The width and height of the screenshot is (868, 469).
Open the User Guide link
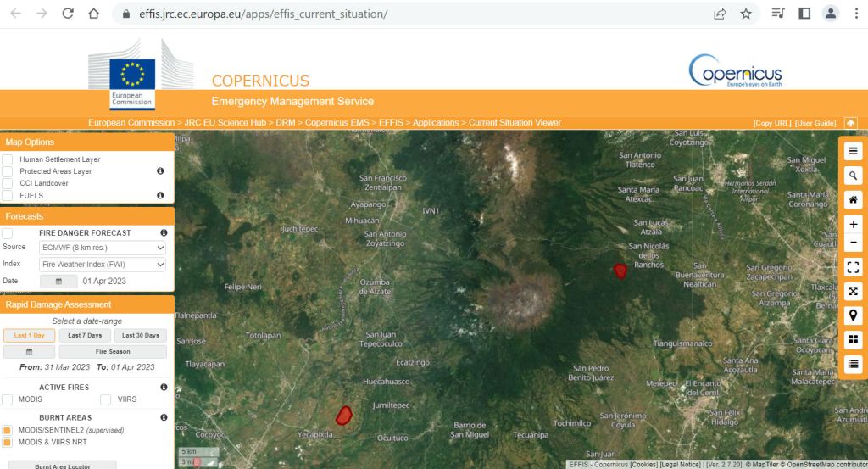(815, 124)
